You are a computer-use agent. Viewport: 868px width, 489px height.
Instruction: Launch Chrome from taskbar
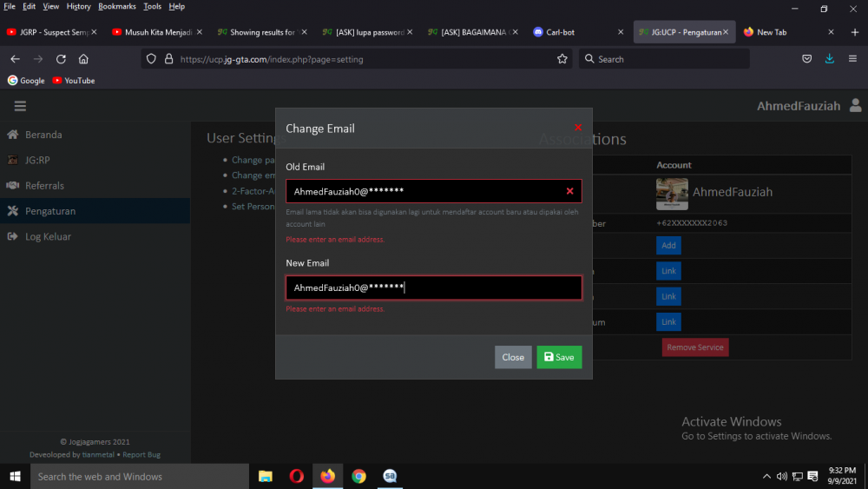click(358, 476)
